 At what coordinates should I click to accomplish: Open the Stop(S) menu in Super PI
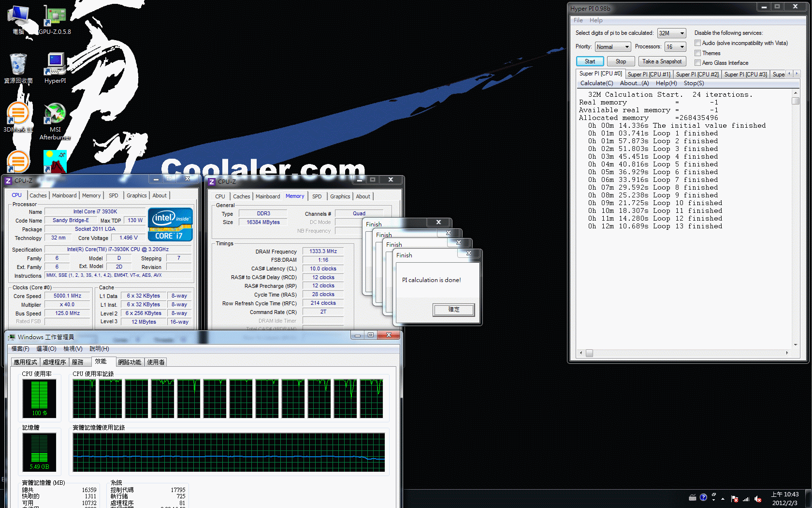(694, 83)
